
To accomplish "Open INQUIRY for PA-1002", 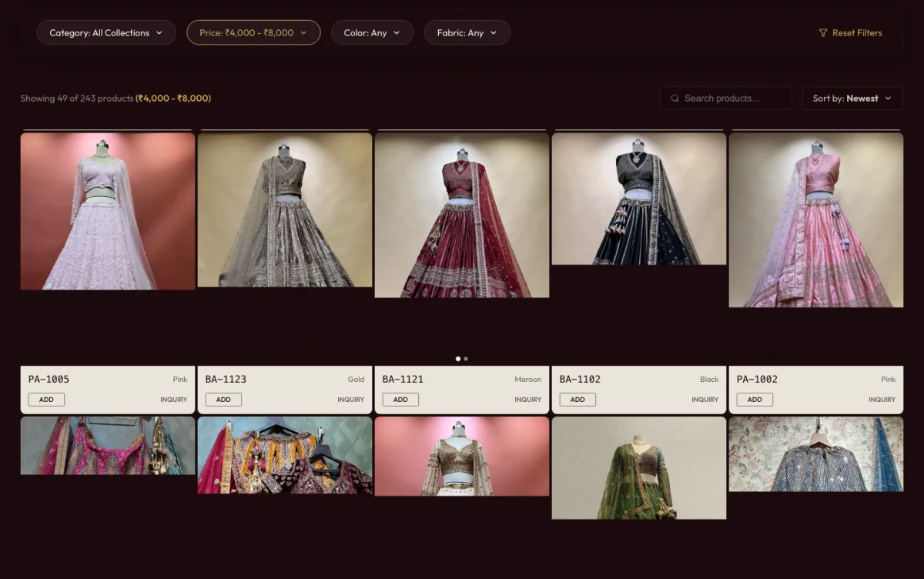I will pos(882,400).
